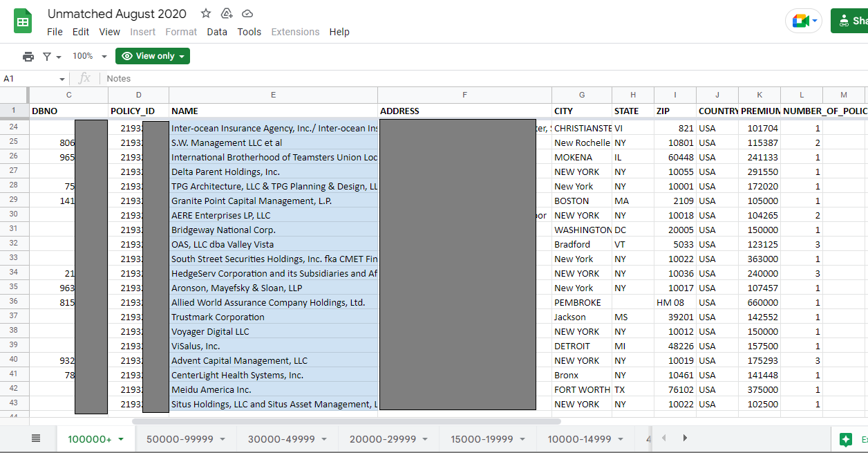Screen dimensions: 868x453
Task: Select the Bridgeway National Corp. cell
Action: coord(273,230)
